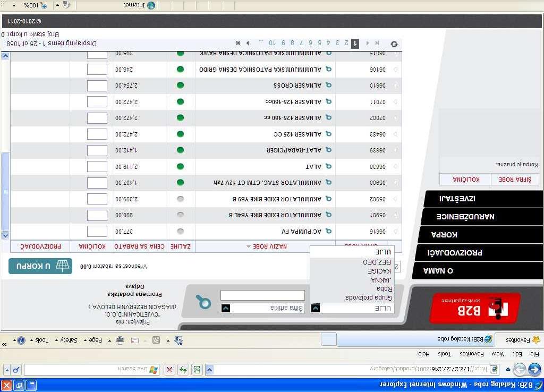Expand row 06638 ALAT triangle

[395, 166]
